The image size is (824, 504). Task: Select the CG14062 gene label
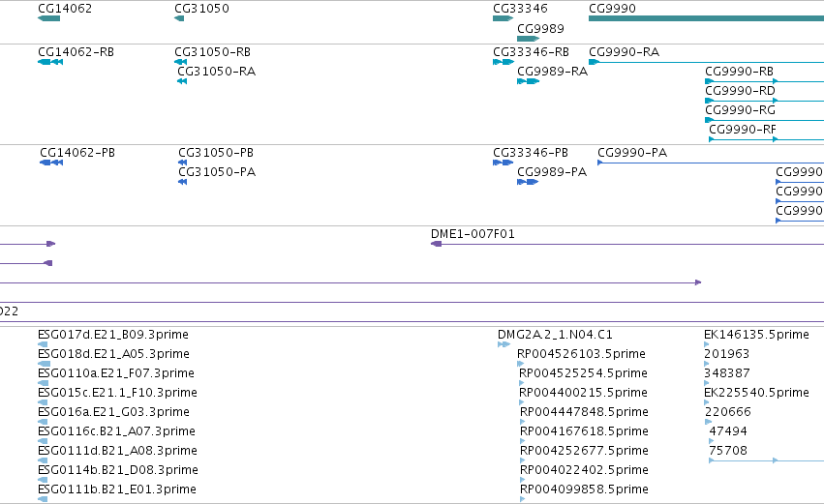(x=65, y=9)
